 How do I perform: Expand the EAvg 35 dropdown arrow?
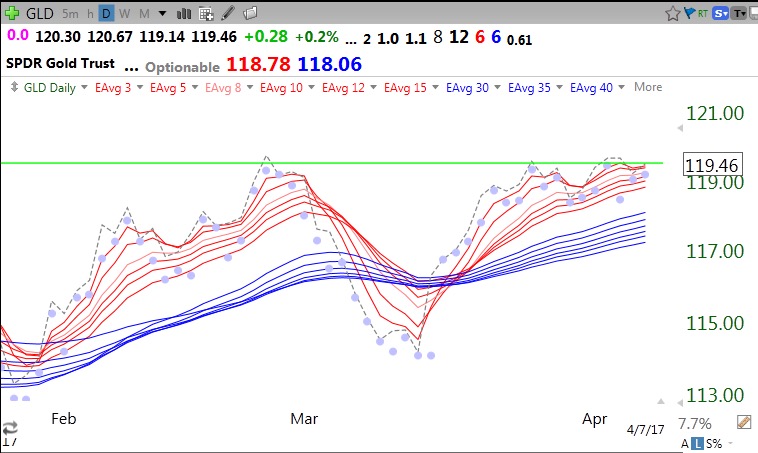(559, 88)
